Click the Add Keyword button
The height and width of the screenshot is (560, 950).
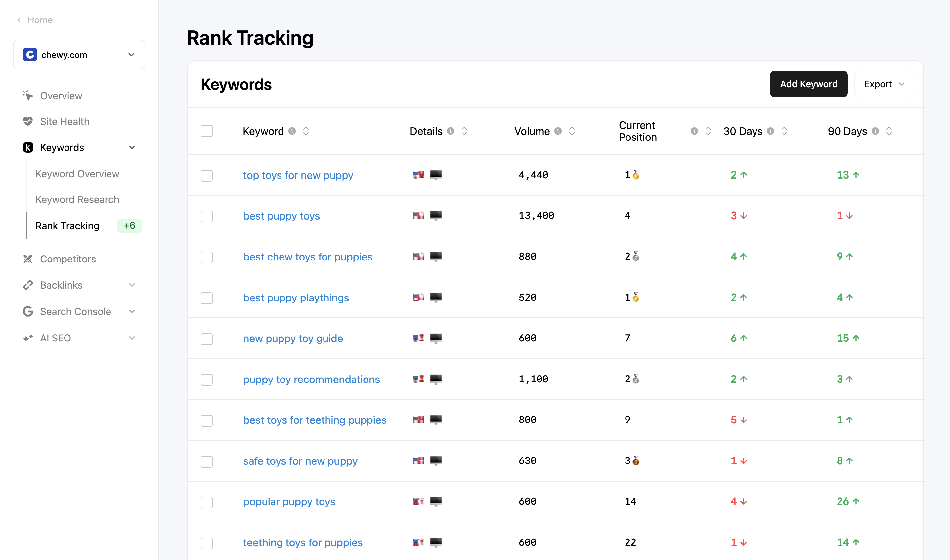pyautogui.click(x=808, y=84)
